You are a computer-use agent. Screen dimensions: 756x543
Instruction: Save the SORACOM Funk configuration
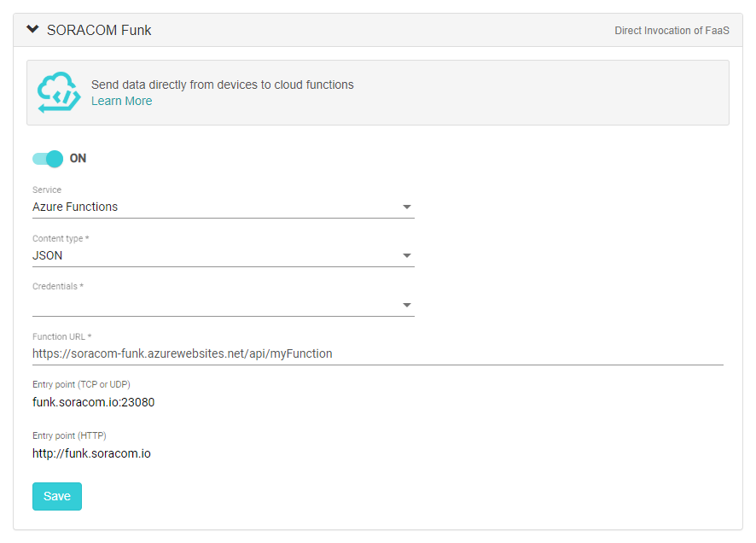pyautogui.click(x=56, y=496)
